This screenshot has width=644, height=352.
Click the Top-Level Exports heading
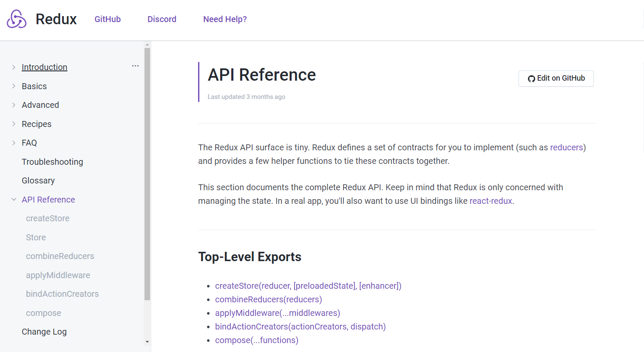click(x=250, y=257)
